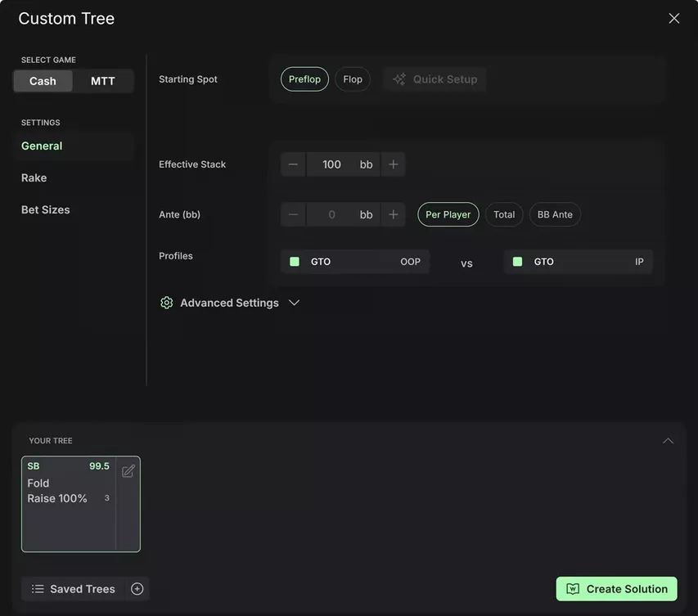The height and width of the screenshot is (616, 698).
Task: Switch game type to MTT
Action: tap(103, 81)
